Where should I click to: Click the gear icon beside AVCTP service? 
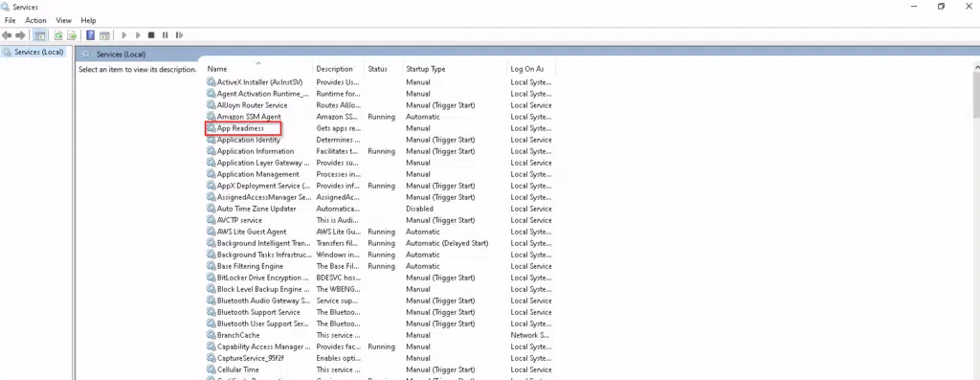point(212,220)
